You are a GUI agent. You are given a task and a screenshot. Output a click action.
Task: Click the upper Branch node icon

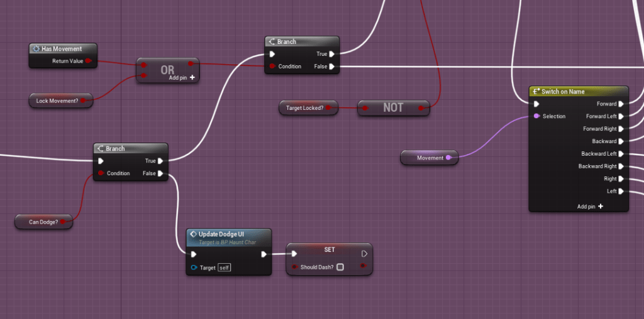tap(272, 41)
